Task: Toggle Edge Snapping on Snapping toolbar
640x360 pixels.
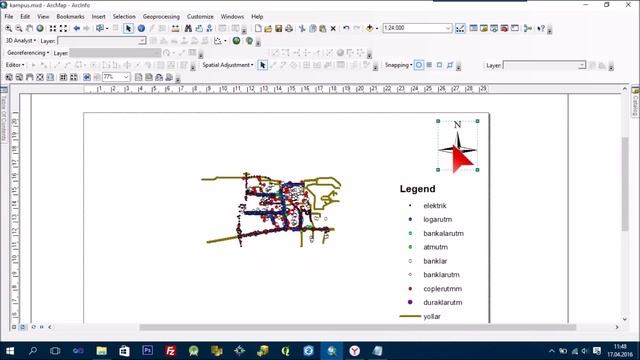Action: tap(450, 65)
